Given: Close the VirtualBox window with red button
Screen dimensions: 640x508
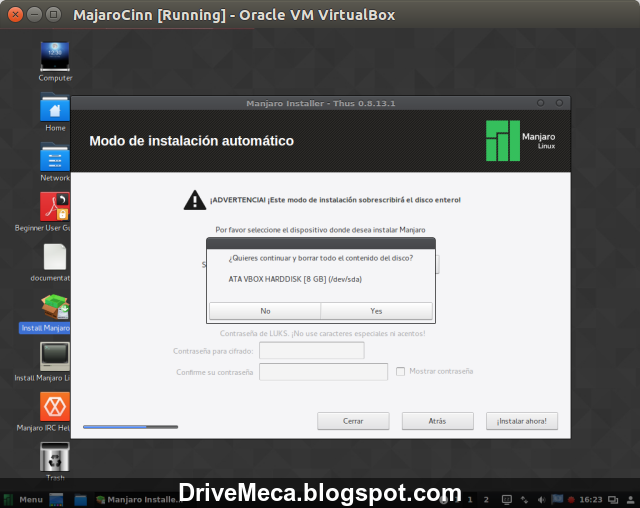Looking at the screenshot, I should coord(15,15).
